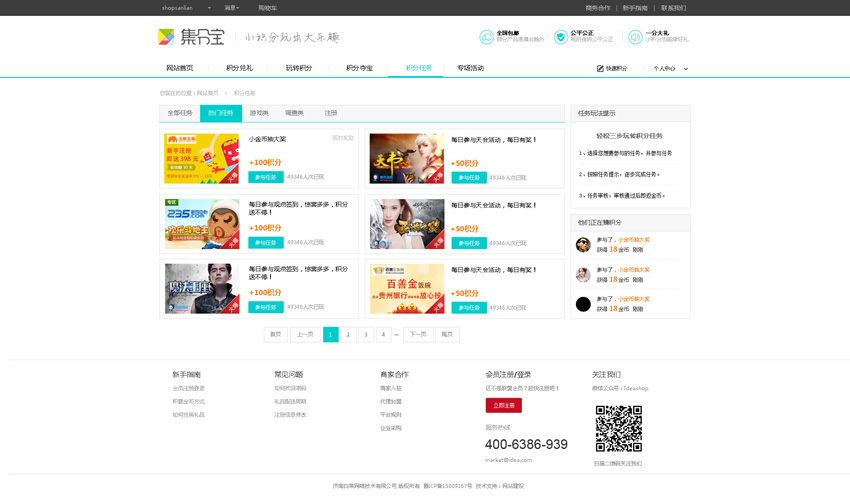Click the black round avatar in the earners list
Viewport: 850px width, 499px height.
pos(583,304)
